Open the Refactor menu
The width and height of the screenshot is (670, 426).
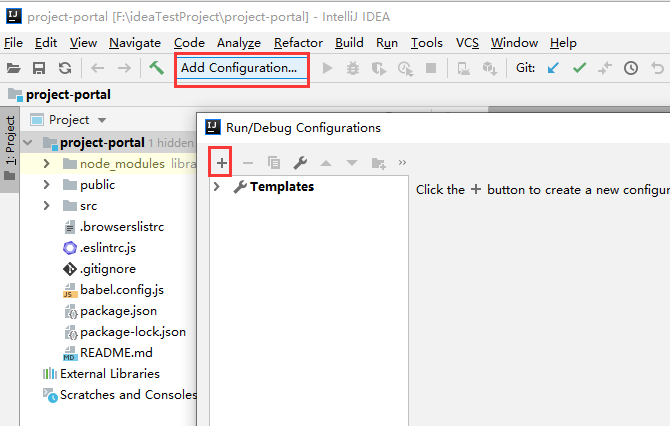pos(298,43)
